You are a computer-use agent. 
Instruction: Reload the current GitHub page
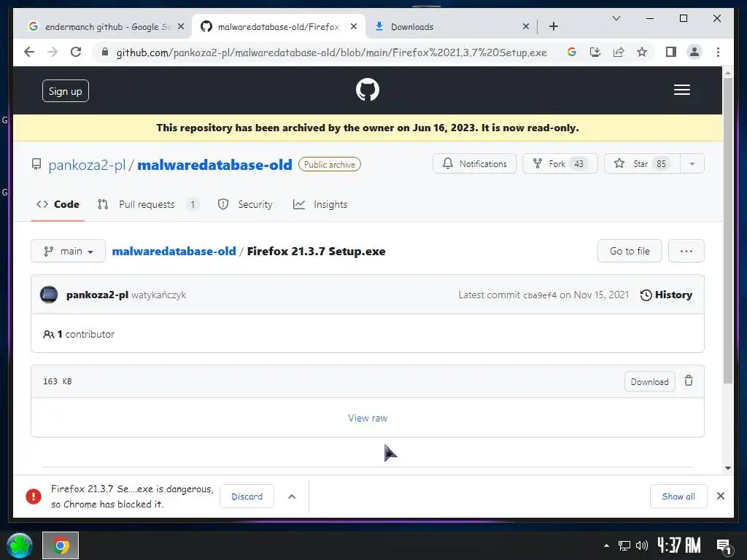click(x=76, y=52)
